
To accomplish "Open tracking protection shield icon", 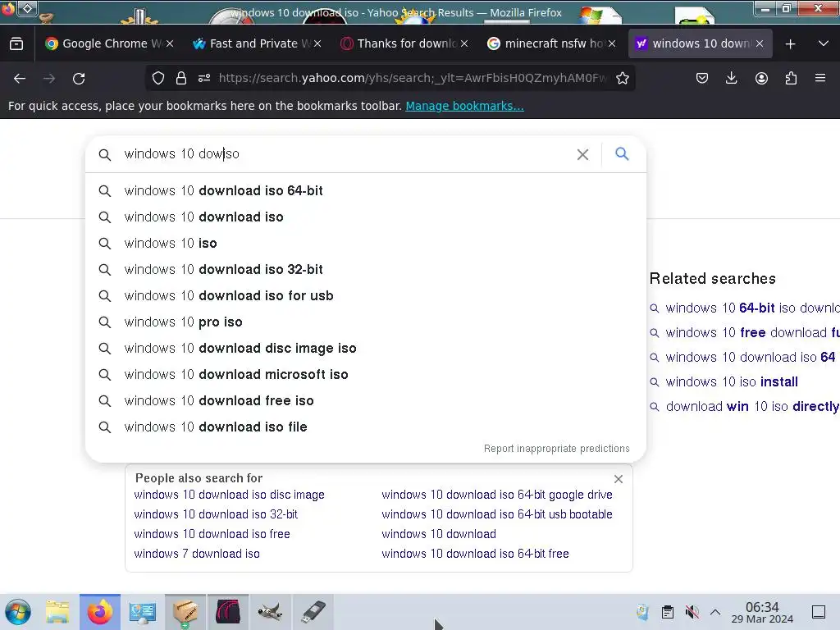I will pos(158,78).
